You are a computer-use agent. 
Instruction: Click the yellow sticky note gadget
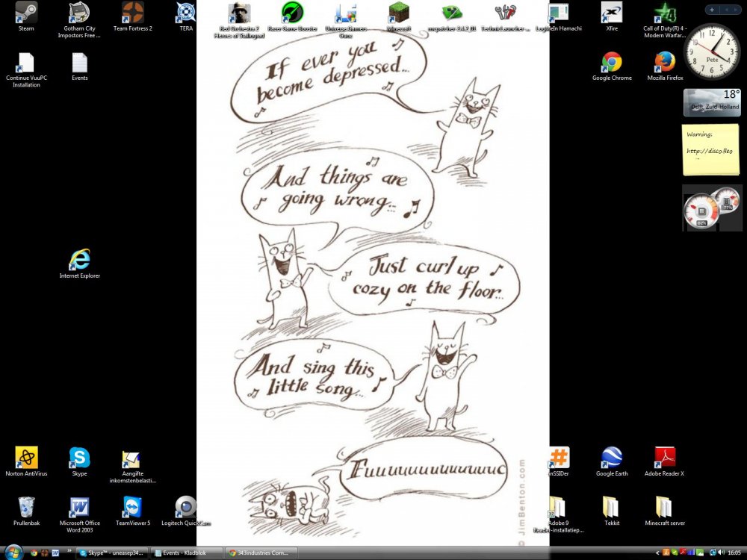711,149
